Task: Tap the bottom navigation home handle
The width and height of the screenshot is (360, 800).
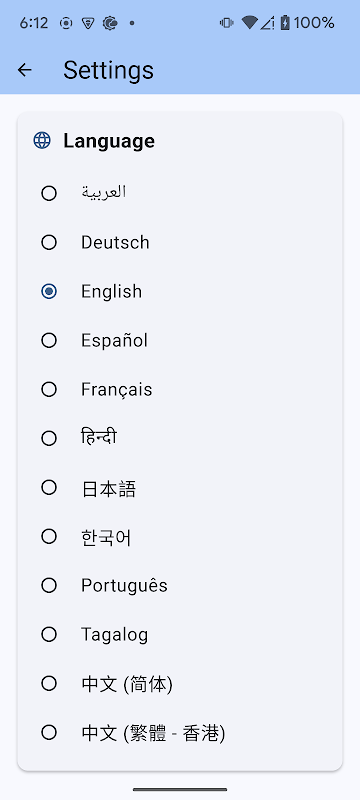Action: [x=180, y=789]
